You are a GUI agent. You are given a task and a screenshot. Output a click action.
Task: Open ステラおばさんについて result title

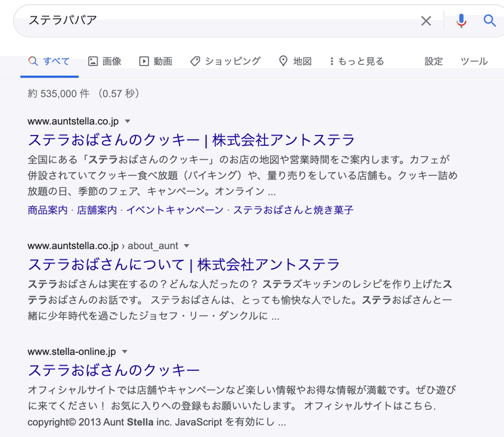[184, 264]
